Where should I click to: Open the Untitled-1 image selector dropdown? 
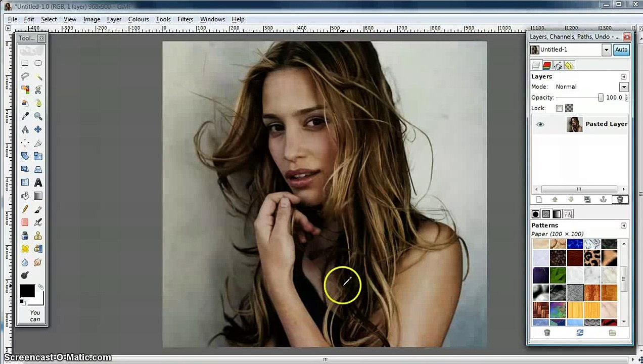606,50
